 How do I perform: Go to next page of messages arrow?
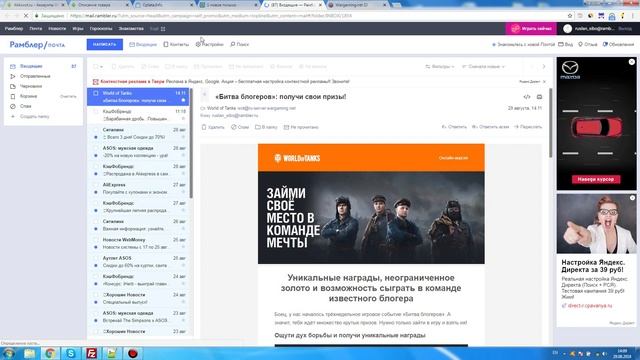tap(544, 66)
